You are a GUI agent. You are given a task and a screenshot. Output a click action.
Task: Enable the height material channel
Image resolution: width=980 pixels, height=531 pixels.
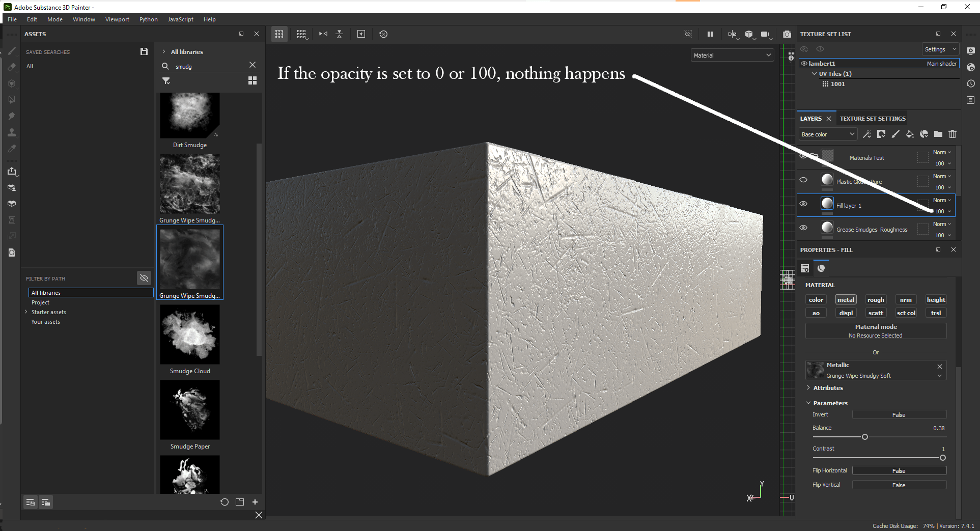click(936, 299)
